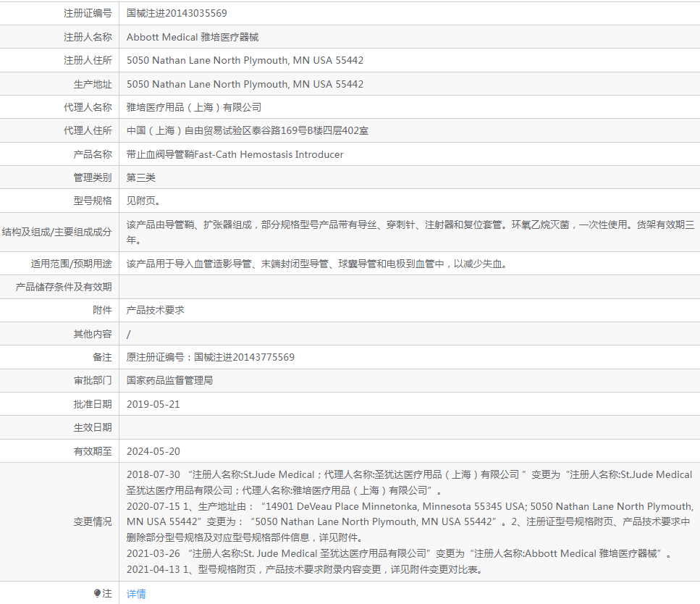700x604 pixels.
Task: Select the 产品技术要求 attachment value
Action: tap(156, 311)
